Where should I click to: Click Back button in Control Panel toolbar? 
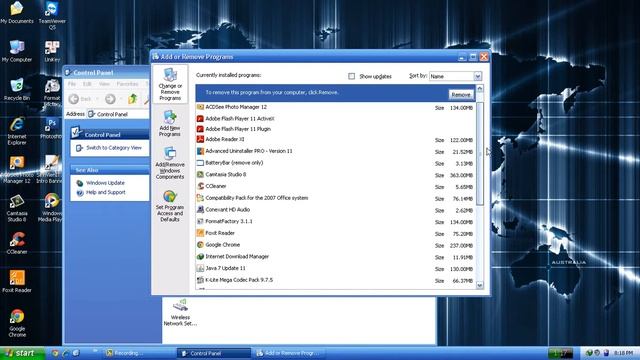[80, 99]
